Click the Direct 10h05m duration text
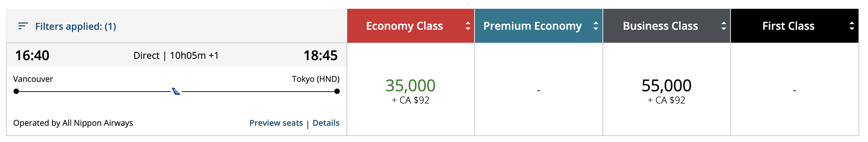 [x=176, y=55]
